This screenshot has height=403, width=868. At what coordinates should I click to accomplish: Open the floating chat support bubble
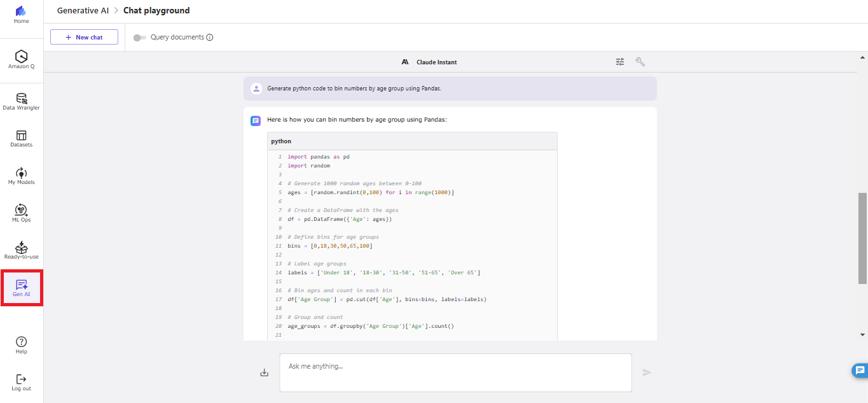860,370
